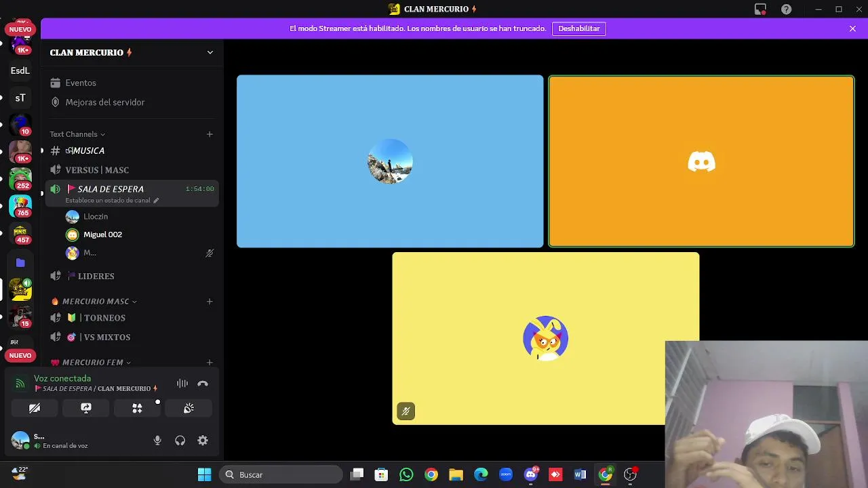The image size is (868, 488).
Task: Focus the blue Lloczin video tile
Action: (390, 161)
